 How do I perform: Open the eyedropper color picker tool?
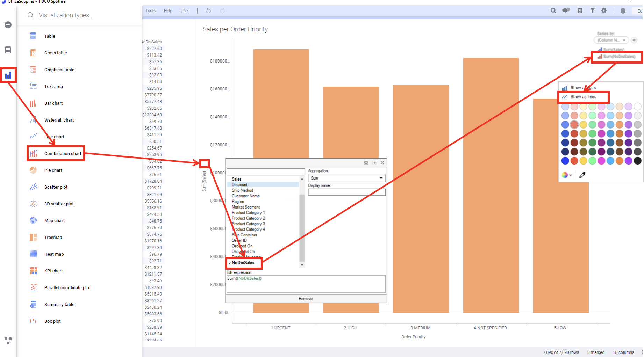click(x=582, y=175)
